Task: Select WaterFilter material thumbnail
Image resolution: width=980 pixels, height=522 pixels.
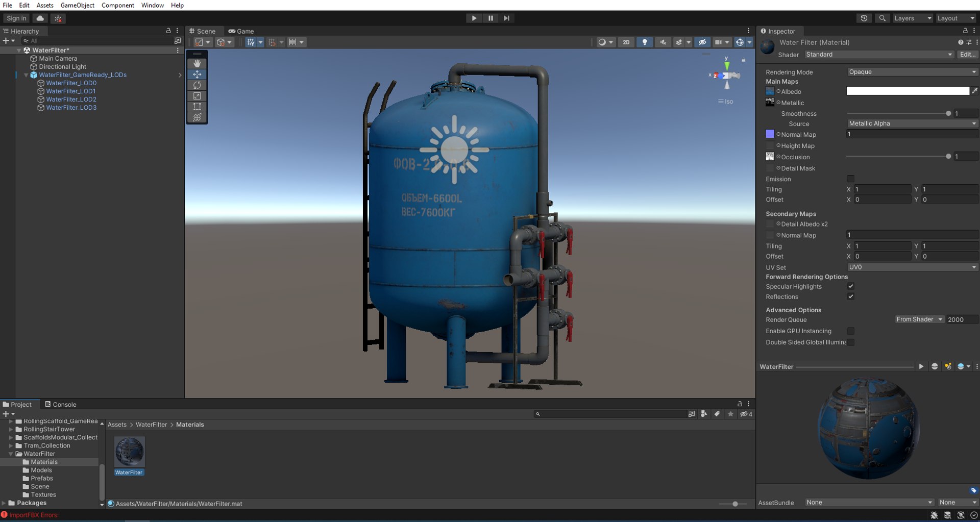Action: (129, 452)
